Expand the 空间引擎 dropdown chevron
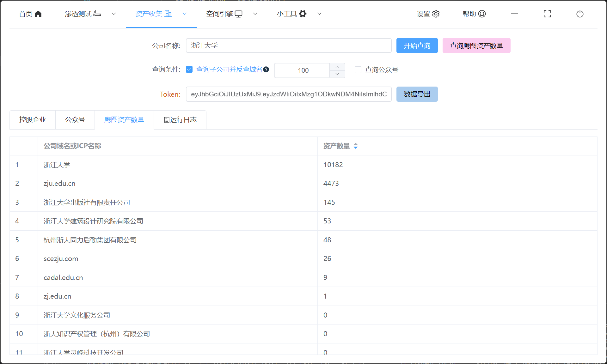The width and height of the screenshot is (607, 364). (x=255, y=14)
